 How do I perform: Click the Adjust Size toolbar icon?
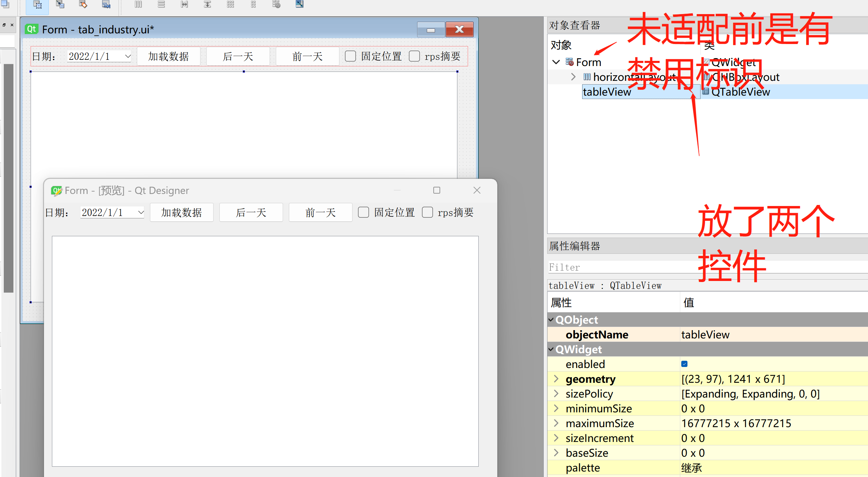pos(300,4)
